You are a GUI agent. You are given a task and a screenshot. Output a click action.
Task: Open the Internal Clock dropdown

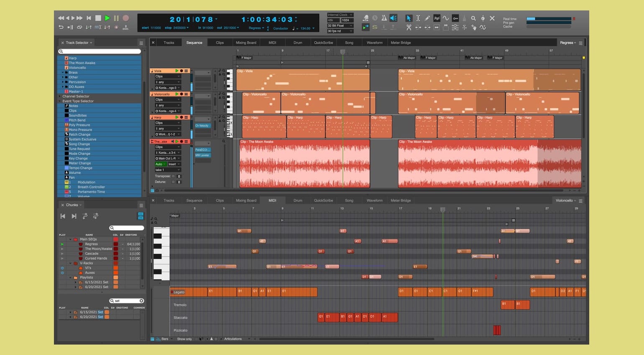coord(340,15)
